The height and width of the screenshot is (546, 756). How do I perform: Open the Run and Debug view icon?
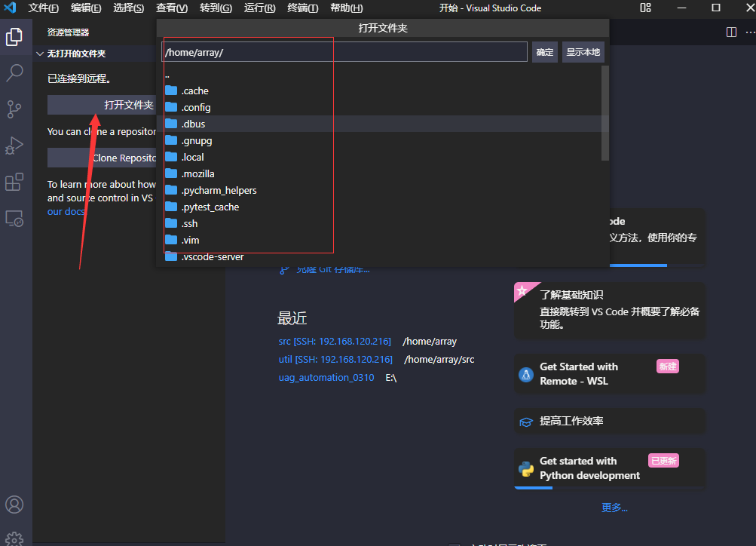[14, 146]
